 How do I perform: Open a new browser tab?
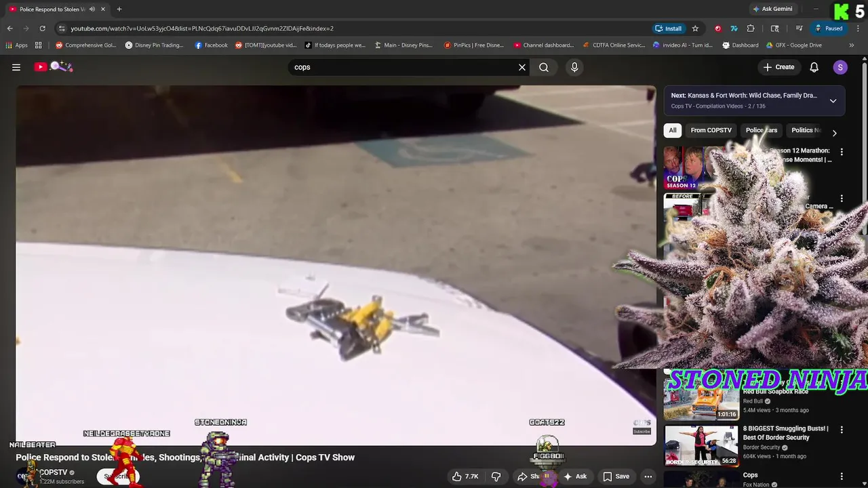119,9
